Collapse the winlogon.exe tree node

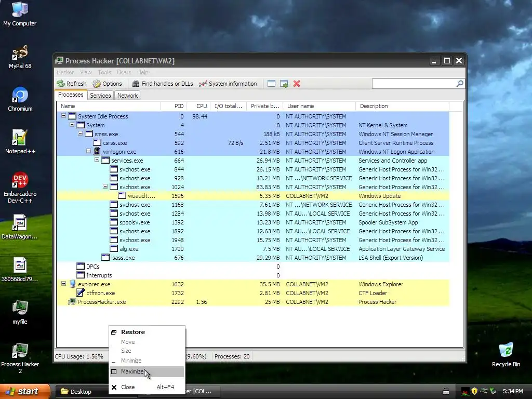(x=88, y=151)
